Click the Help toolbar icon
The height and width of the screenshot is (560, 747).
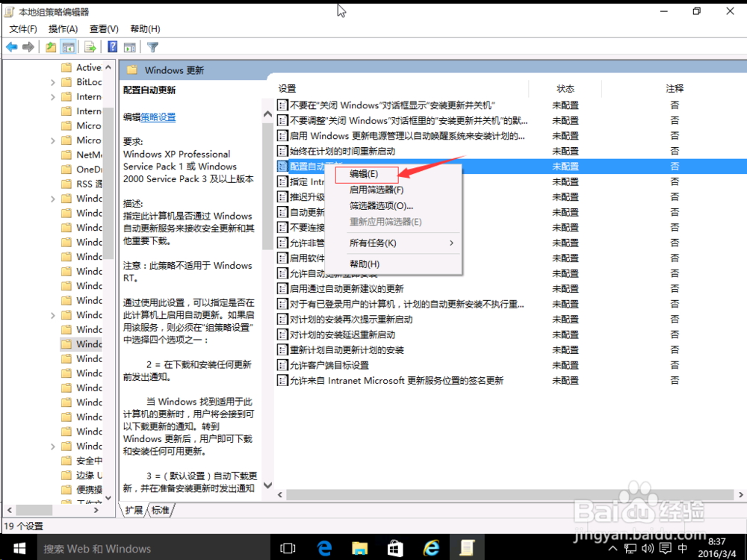pyautogui.click(x=111, y=46)
